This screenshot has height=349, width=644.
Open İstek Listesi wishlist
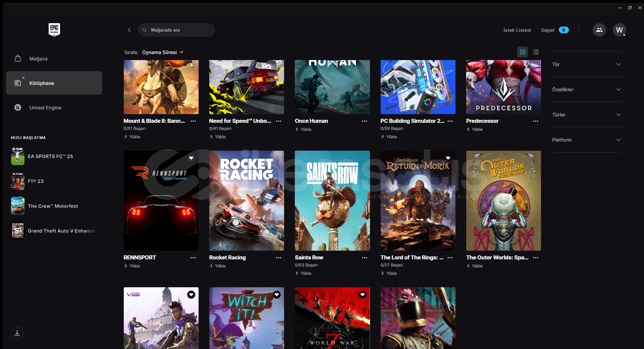517,30
